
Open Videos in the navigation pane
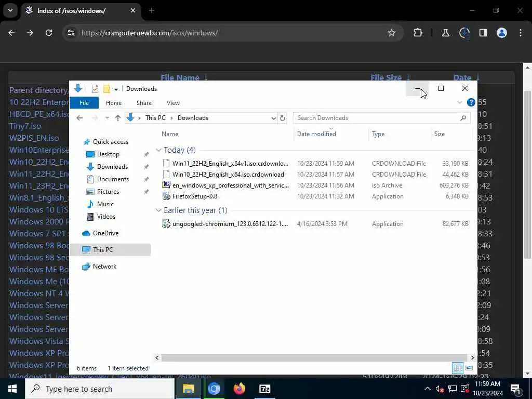pyautogui.click(x=106, y=217)
